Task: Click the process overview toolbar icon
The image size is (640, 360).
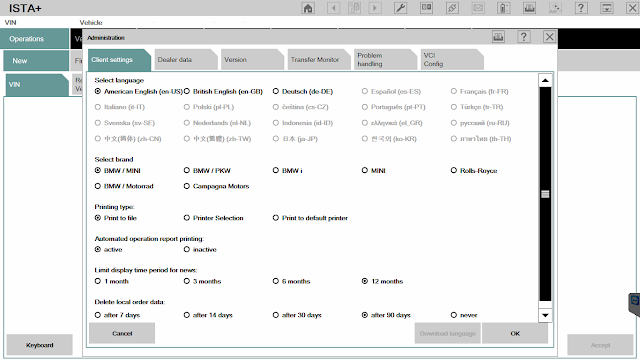Action: pyautogui.click(x=354, y=8)
